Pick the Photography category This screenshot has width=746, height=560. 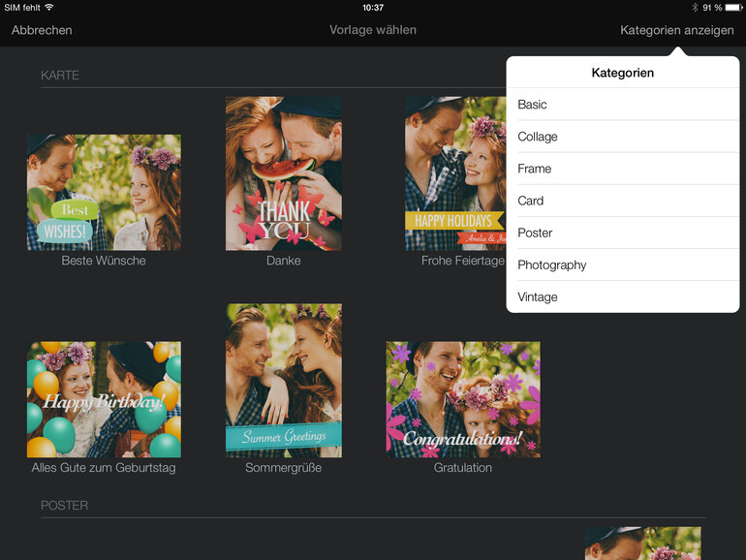(x=623, y=264)
